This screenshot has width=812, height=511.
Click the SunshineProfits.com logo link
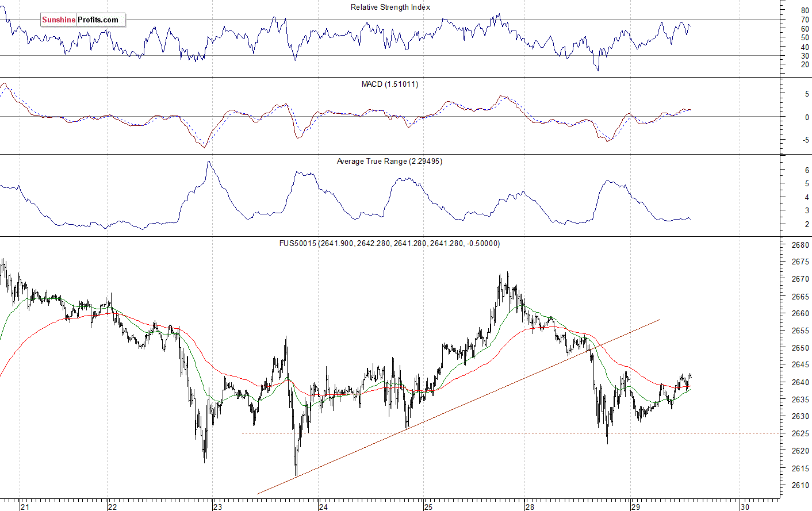[x=83, y=20]
